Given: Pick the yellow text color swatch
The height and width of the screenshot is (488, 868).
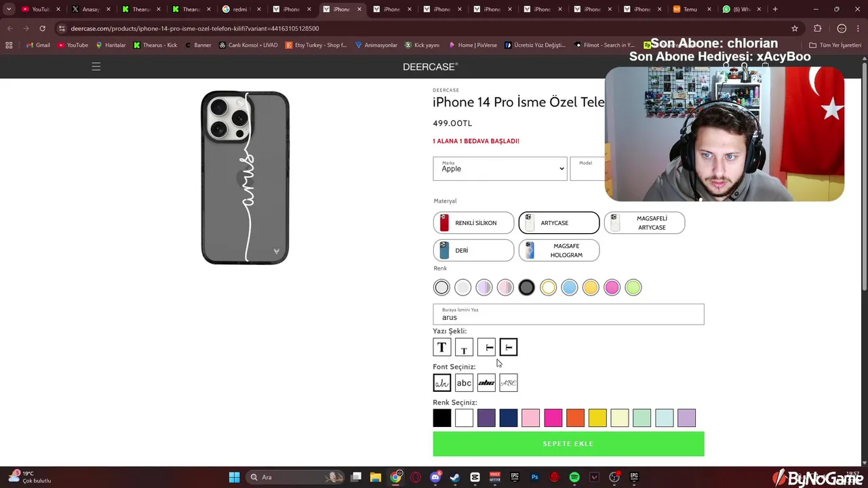Looking at the screenshot, I should click(x=597, y=418).
